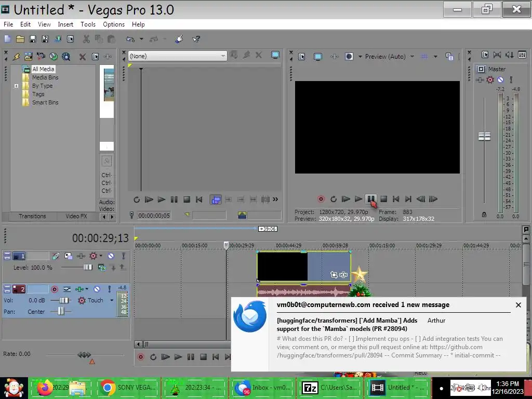Toggle Solo on video track 1
Screen dimensions: 532x399
click(123, 256)
